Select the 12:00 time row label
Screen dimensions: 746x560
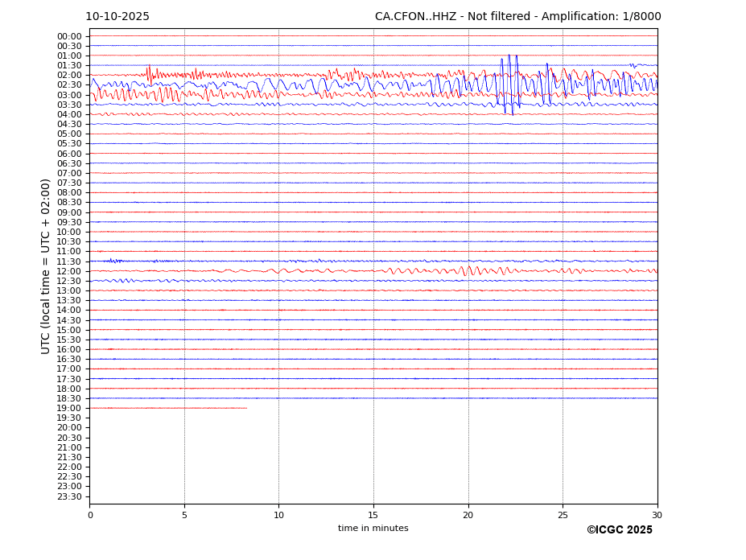pyautogui.click(x=69, y=271)
